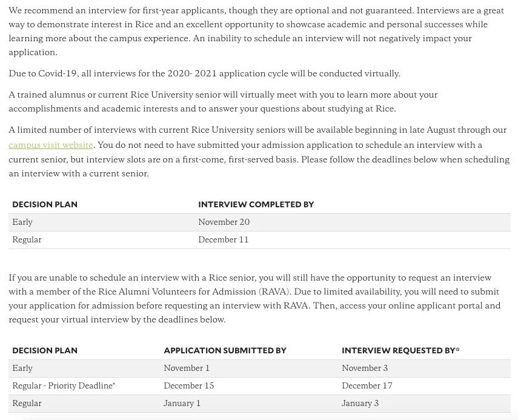Select the "Regular" cell beside December 11
Viewport: 518px width, 420px height.
pyautogui.click(x=27, y=240)
